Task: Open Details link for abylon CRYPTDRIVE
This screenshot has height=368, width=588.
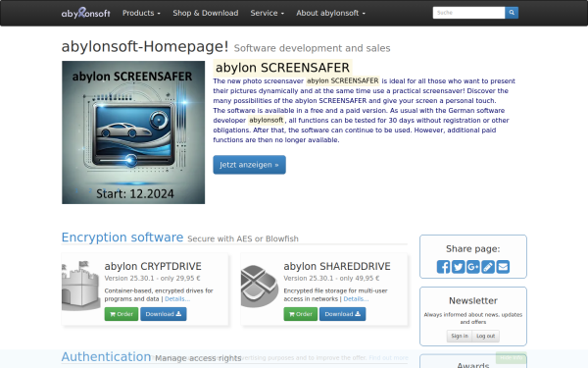Action: pos(177,299)
